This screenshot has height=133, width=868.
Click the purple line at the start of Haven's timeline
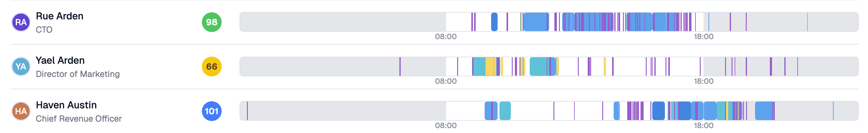pyautogui.click(x=247, y=111)
